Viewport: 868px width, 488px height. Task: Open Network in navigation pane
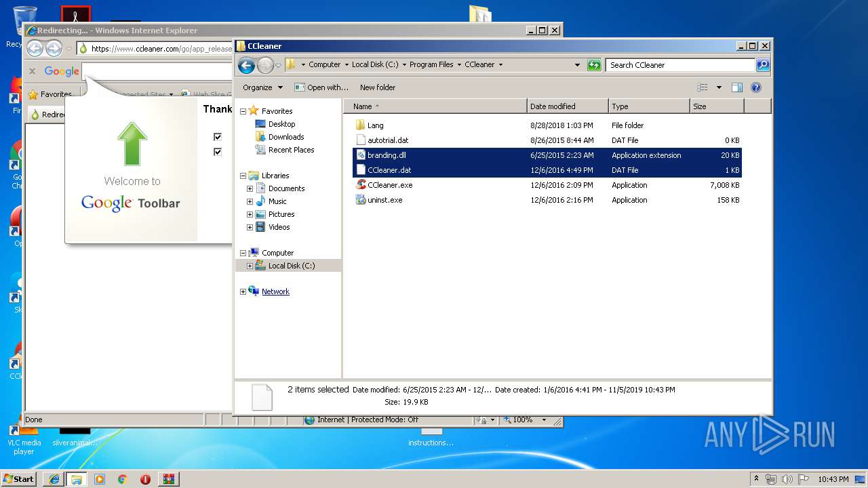(275, 291)
